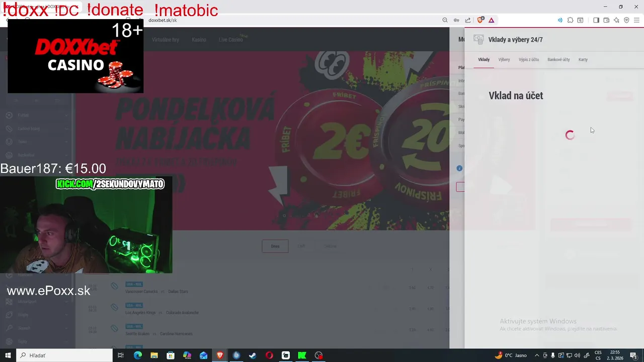This screenshot has height=362, width=644.
Task: Select the Bankové účty tab
Action: [x=558, y=59]
